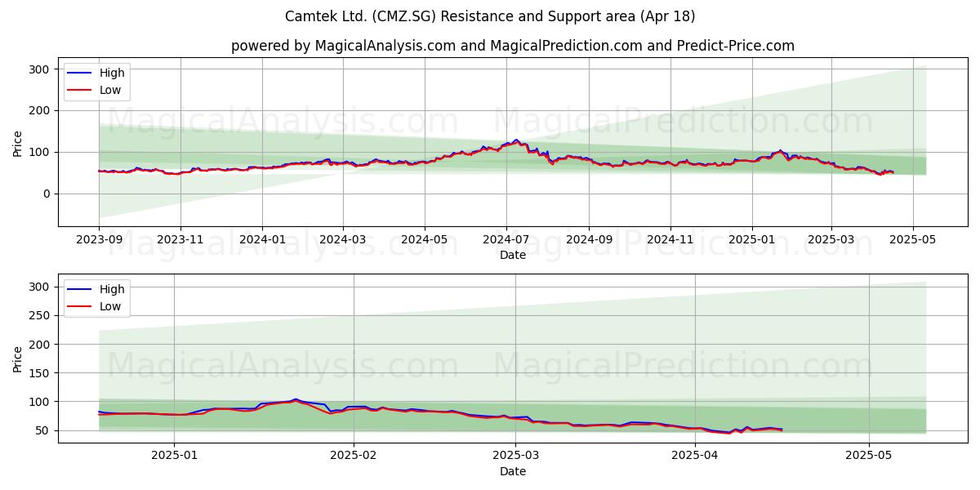This screenshot has height=490, width=980.
Task: Click '2025-01' tick label in lower chart
Action: click(175, 456)
